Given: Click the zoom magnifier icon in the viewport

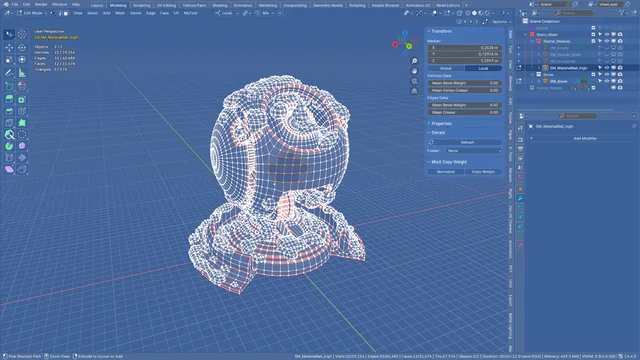Looking at the screenshot, I should pyautogui.click(x=414, y=61).
